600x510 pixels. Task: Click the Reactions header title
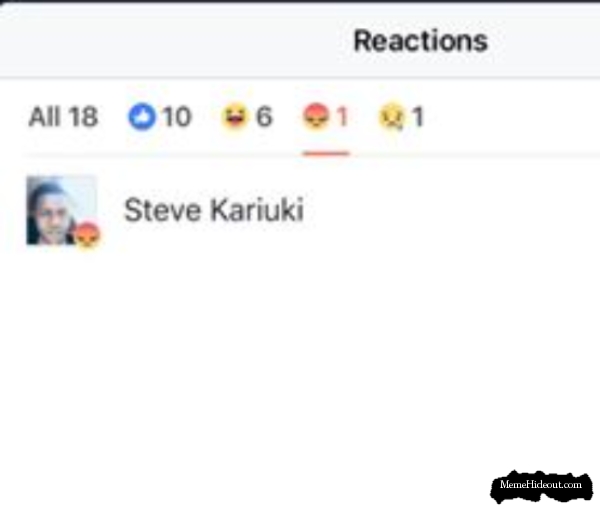tap(421, 41)
